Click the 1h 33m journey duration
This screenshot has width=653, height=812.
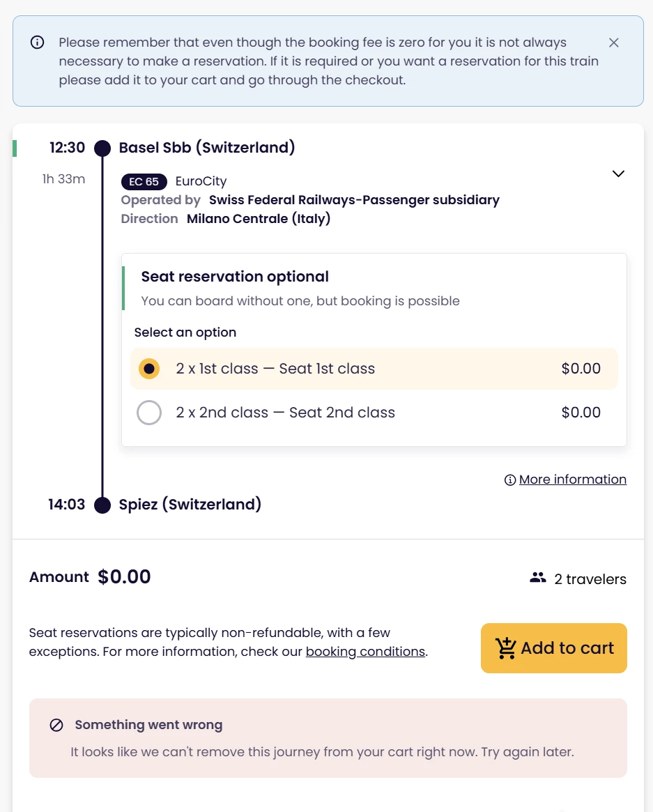(63, 179)
